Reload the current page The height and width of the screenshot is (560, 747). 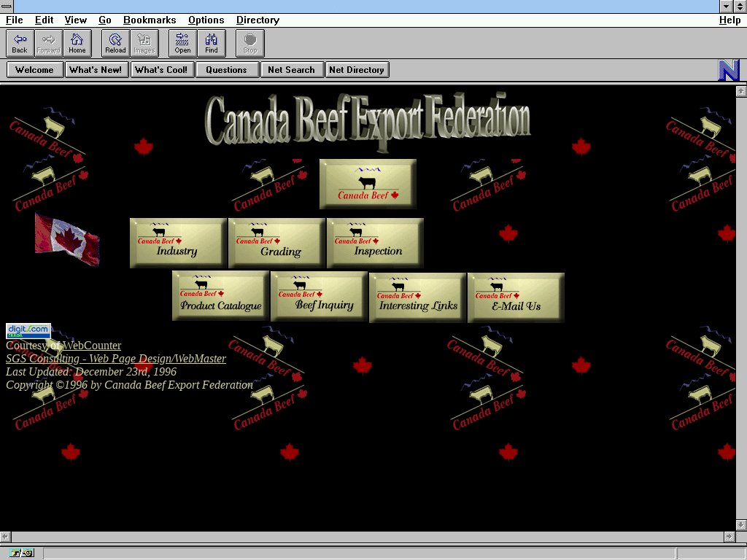pos(115,43)
